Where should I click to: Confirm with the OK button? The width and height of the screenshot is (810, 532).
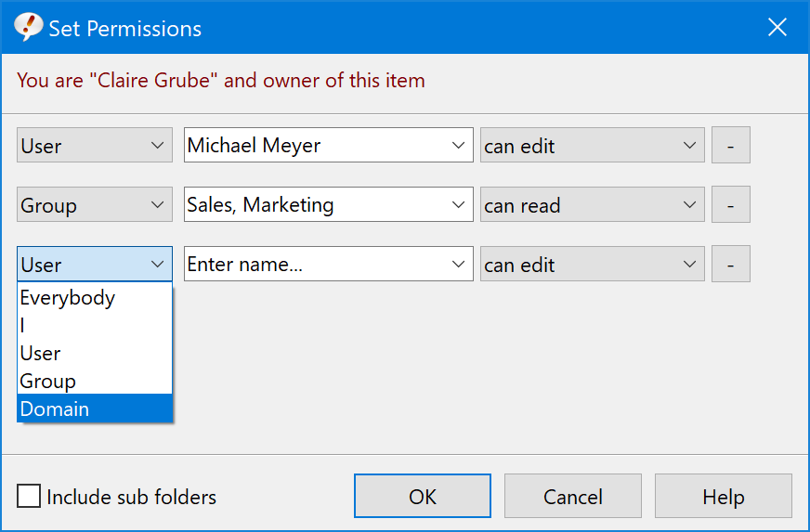(x=423, y=496)
